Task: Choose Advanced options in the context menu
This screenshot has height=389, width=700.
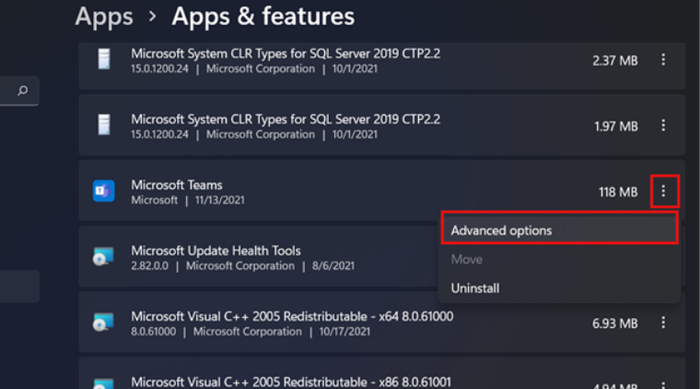Action: point(559,229)
